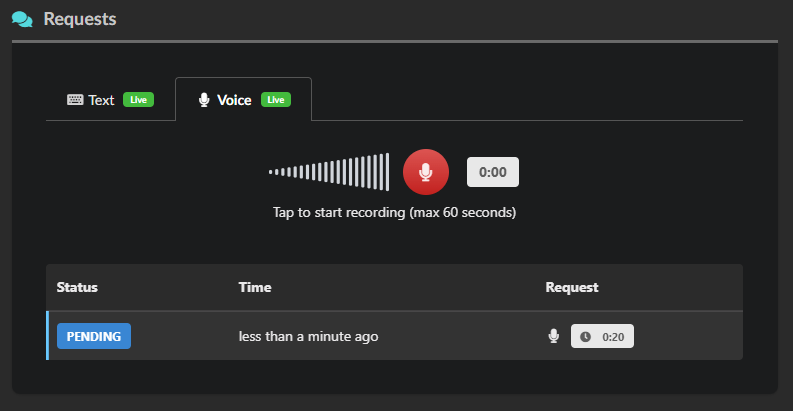Click the microphone icon on Voice tab
Image resolution: width=793 pixels, height=411 pixels.
pyautogui.click(x=204, y=100)
